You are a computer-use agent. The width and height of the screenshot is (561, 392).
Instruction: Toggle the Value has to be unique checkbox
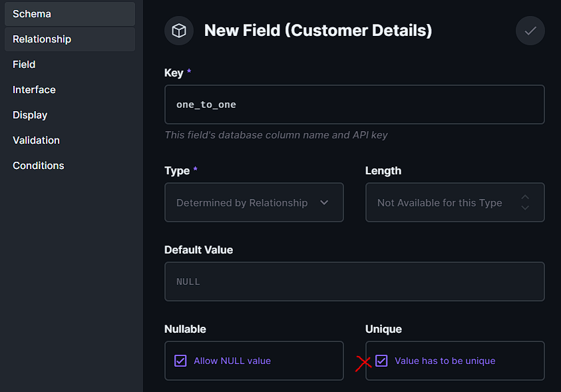pyautogui.click(x=381, y=361)
